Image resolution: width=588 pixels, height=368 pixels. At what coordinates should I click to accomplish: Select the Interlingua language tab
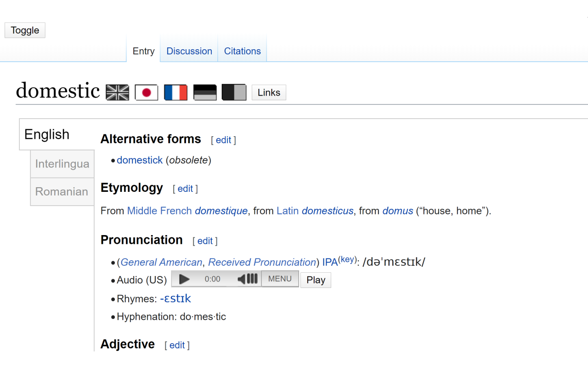(62, 164)
